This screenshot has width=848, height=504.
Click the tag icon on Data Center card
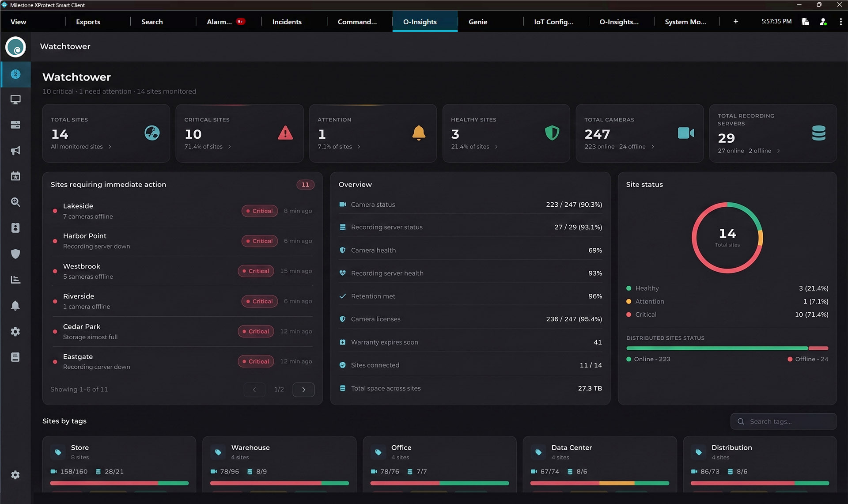(x=538, y=452)
